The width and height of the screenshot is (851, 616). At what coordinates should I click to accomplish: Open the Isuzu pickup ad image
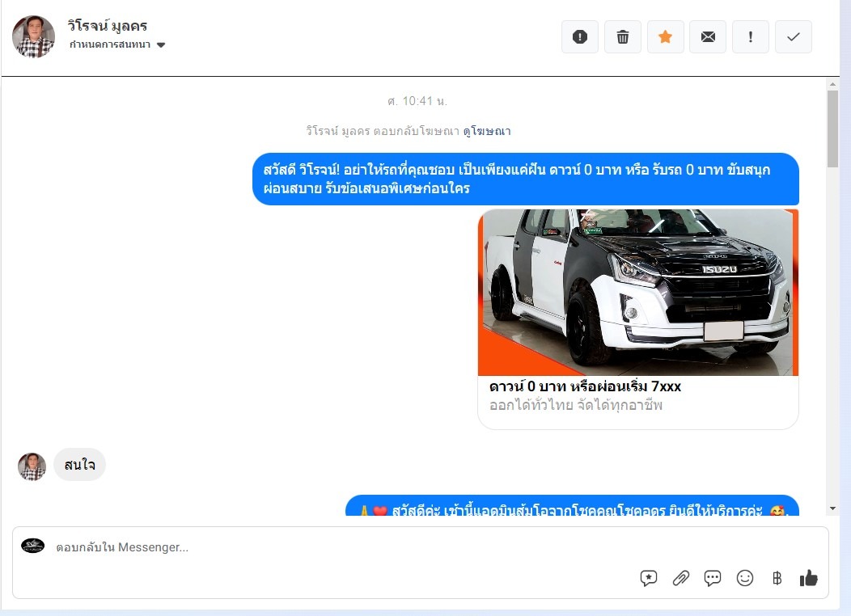(x=638, y=293)
